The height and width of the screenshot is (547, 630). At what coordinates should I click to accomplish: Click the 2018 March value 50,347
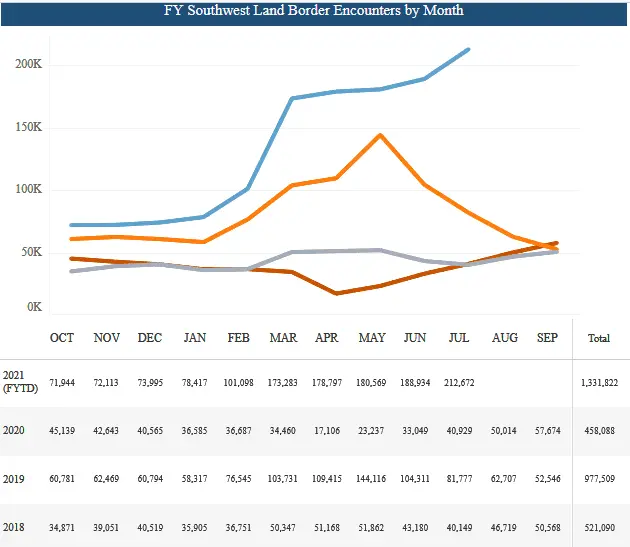282,527
